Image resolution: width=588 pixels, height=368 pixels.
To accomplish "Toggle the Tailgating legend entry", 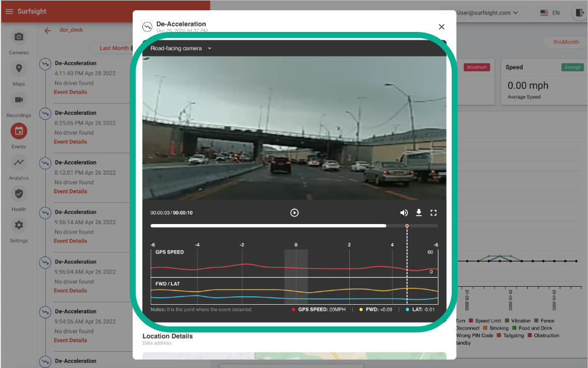I will coord(510,336).
